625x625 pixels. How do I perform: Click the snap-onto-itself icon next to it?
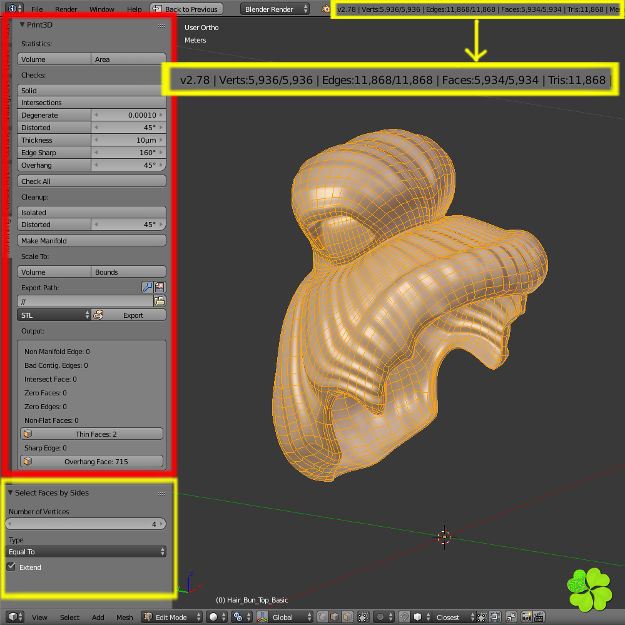pos(495,617)
